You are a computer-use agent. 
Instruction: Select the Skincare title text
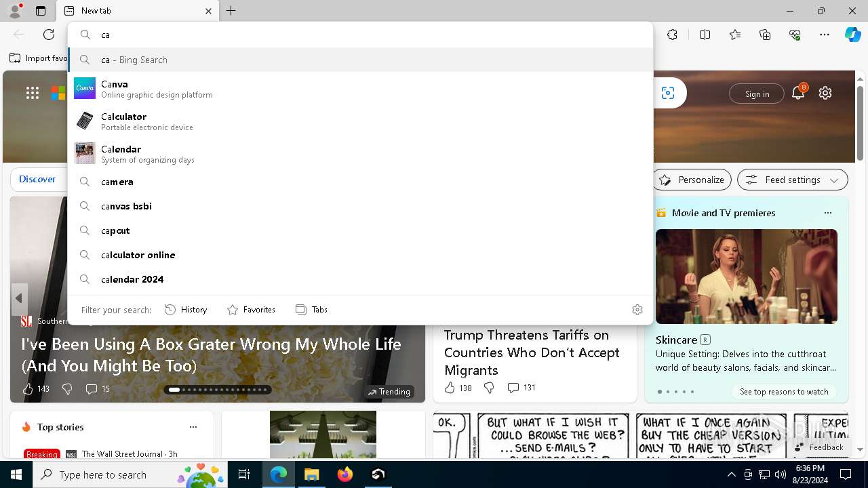[676, 340]
